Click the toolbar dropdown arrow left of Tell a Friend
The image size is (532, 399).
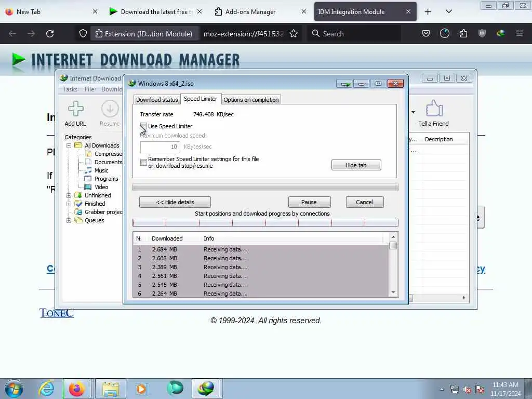pos(413,112)
